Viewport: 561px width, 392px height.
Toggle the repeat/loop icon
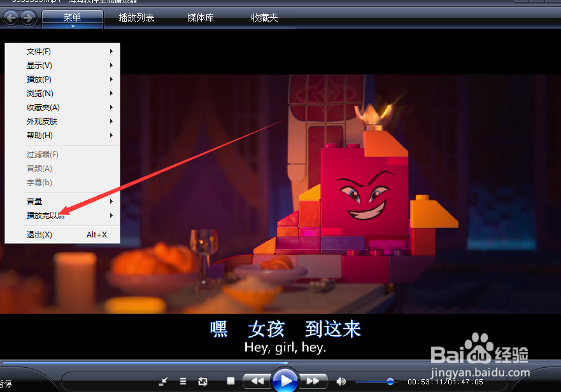pos(203,382)
